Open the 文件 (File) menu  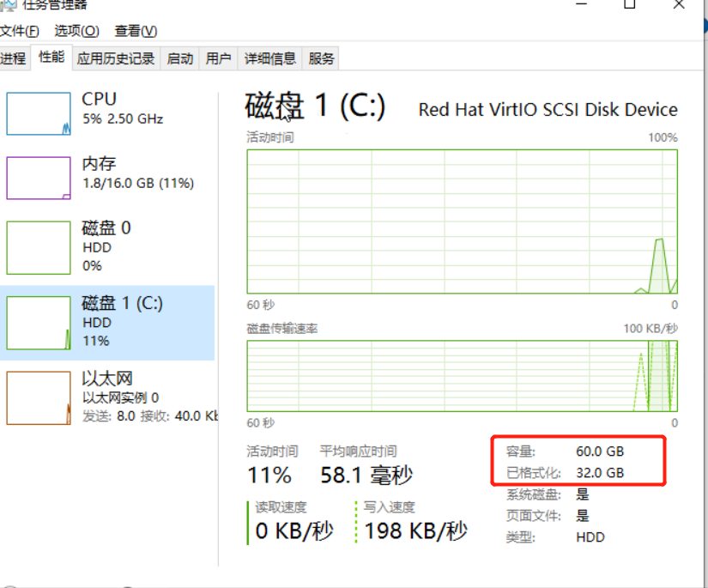pyautogui.click(x=19, y=31)
